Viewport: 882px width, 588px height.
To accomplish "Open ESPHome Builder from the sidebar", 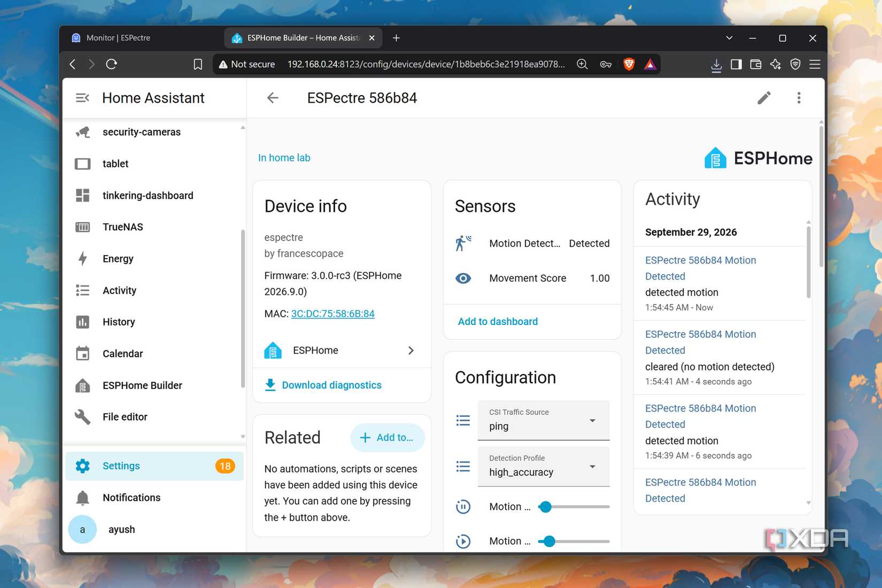I will (x=155, y=385).
